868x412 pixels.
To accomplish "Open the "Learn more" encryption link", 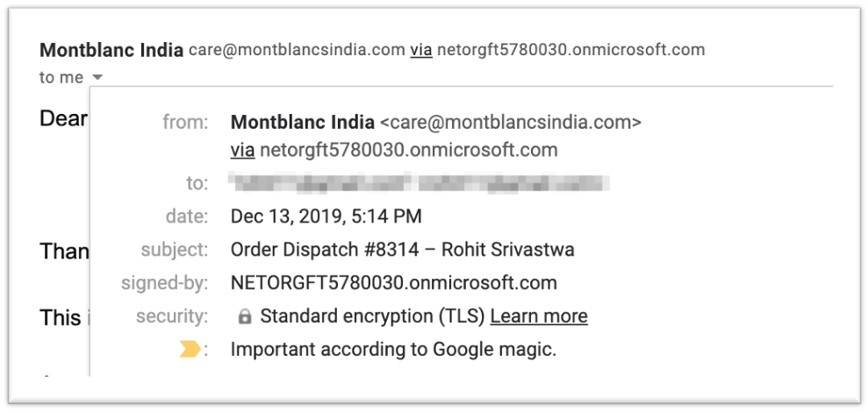I will pos(539,316).
